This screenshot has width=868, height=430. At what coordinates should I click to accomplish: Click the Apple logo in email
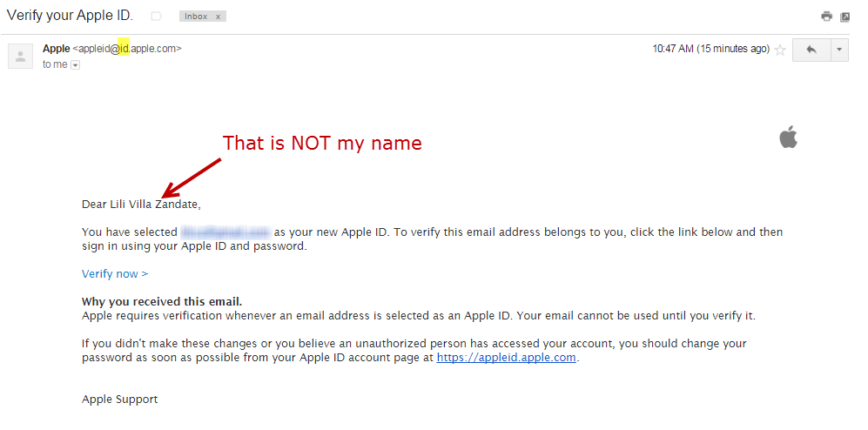pos(788,137)
